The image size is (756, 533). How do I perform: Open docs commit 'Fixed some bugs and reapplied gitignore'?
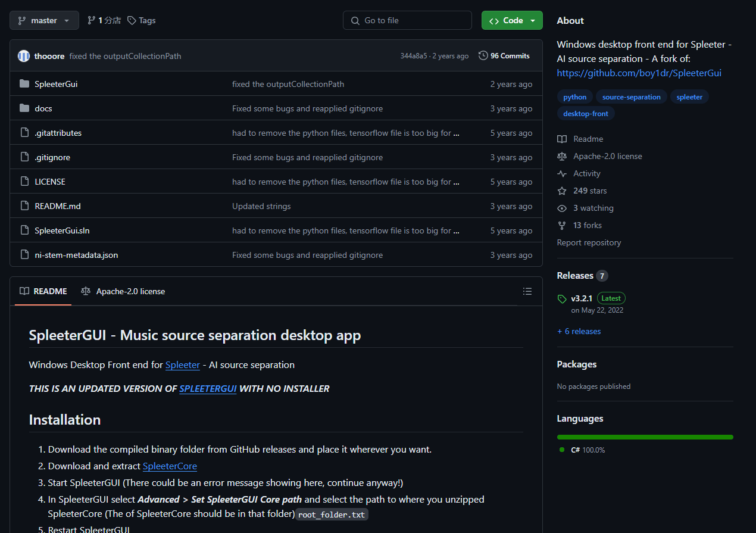307,108
